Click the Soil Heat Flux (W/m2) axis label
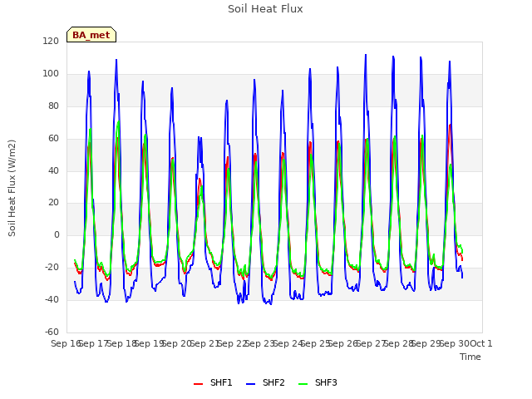Image resolution: width=532 pixels, height=399 pixels. (x=12, y=188)
